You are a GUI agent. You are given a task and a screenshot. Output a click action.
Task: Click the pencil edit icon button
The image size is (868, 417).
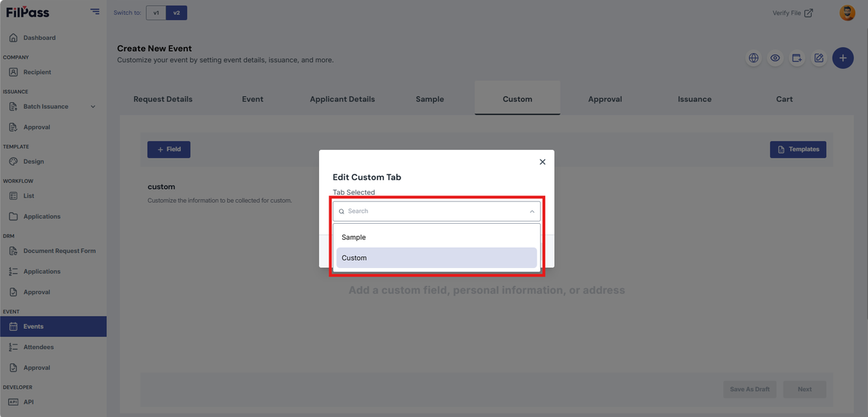819,58
